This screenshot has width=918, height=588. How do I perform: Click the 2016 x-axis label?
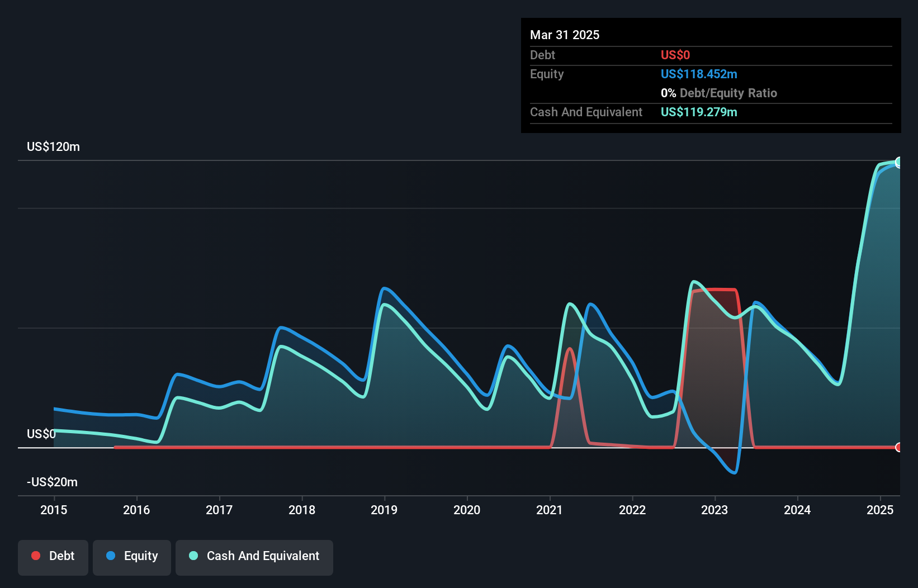[136, 510]
